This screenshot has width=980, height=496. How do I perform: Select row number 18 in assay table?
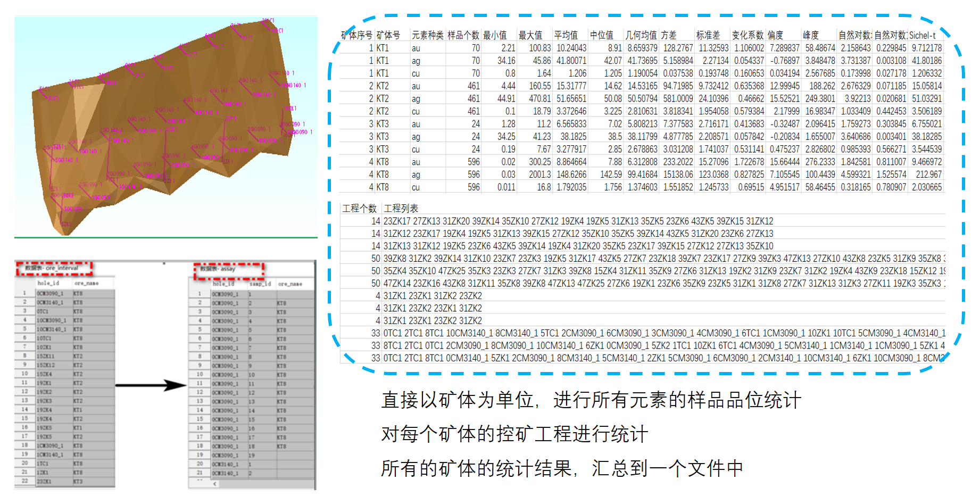(200, 446)
